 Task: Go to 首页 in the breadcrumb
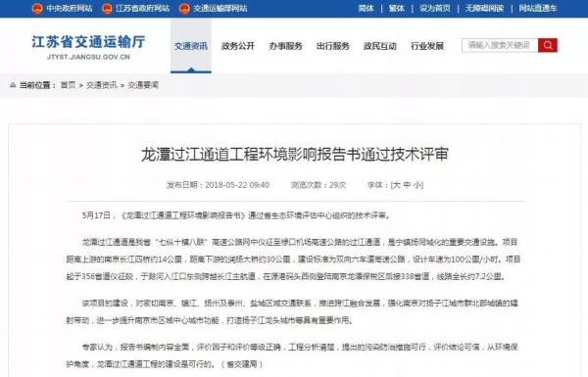(x=68, y=85)
